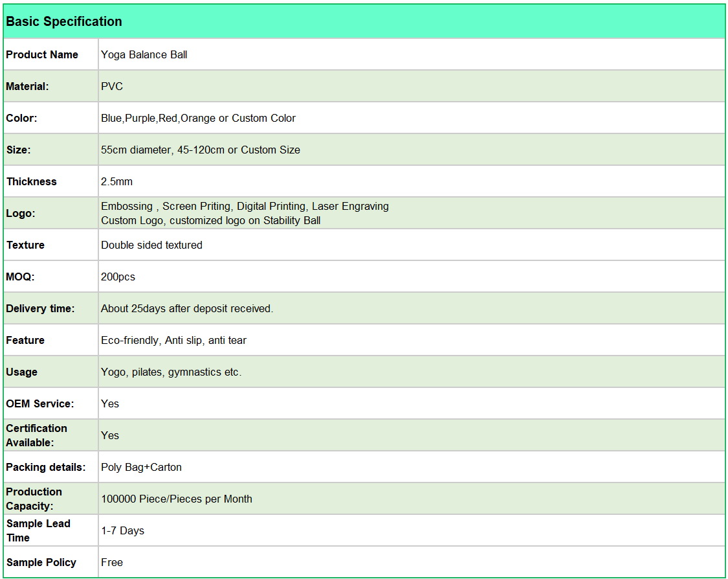Select the 'Usage' label
This screenshot has width=728, height=579.
tap(21, 372)
